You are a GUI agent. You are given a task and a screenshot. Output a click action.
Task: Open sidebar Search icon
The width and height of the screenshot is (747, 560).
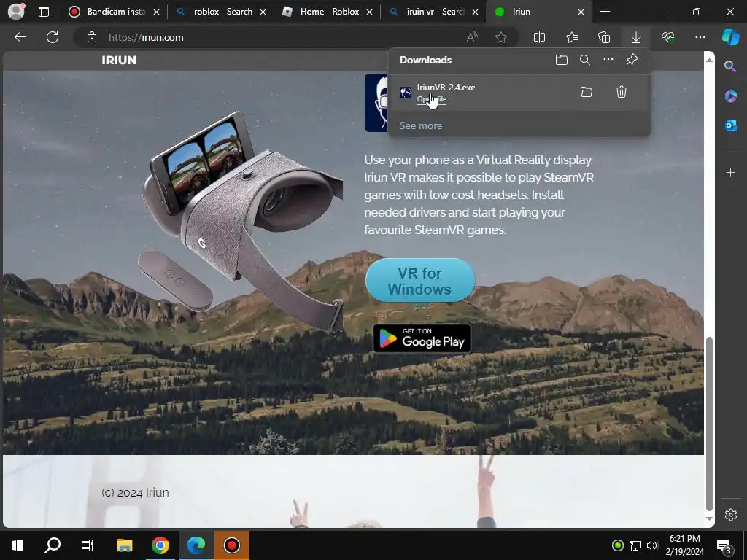click(x=730, y=66)
